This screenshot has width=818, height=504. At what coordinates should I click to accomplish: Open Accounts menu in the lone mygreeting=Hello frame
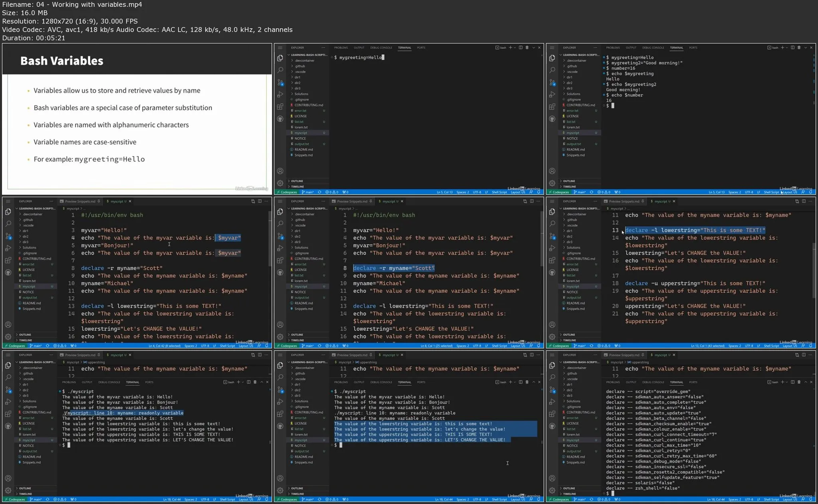[280, 171]
